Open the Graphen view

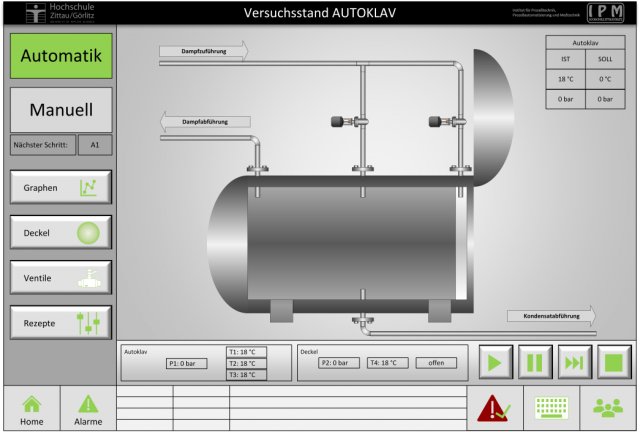(61, 187)
